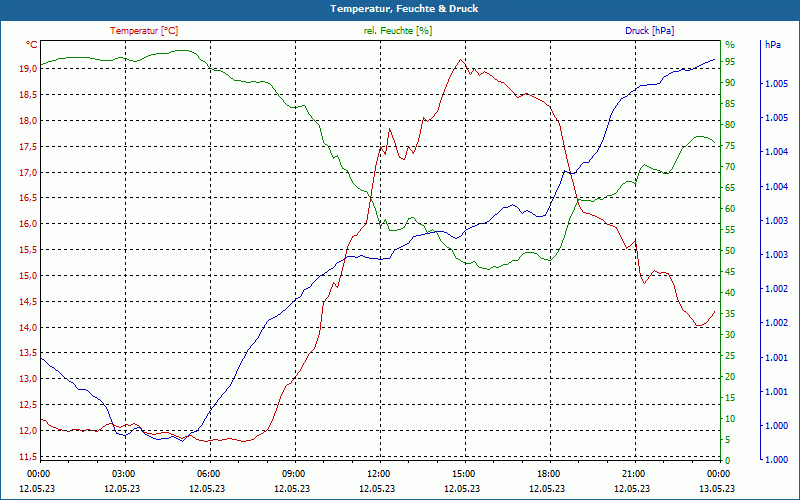Click the "18,0" temperature axis value
This screenshot has width=800, height=500.
click(28, 121)
